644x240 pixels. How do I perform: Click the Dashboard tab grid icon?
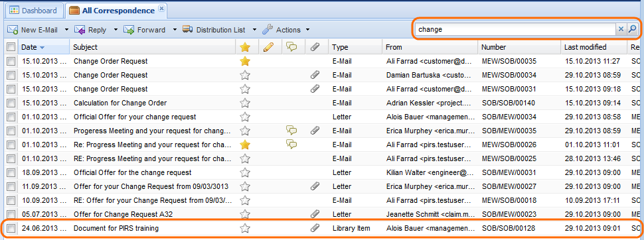(14, 10)
